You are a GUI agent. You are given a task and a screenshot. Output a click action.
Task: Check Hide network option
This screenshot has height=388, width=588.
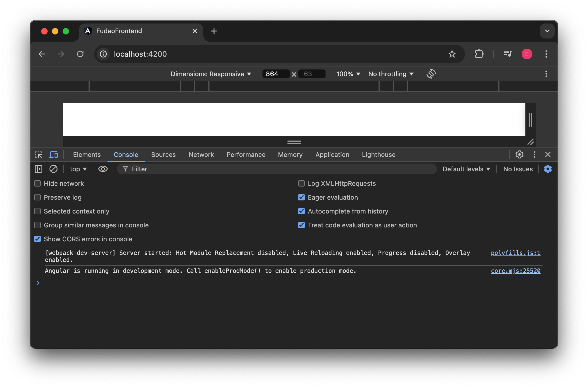[x=37, y=183]
